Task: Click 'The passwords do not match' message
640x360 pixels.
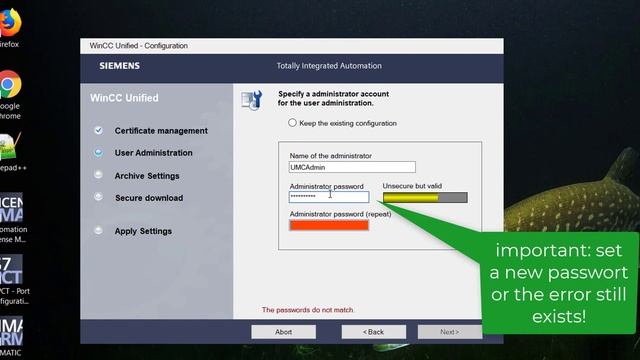Action: tap(308, 310)
